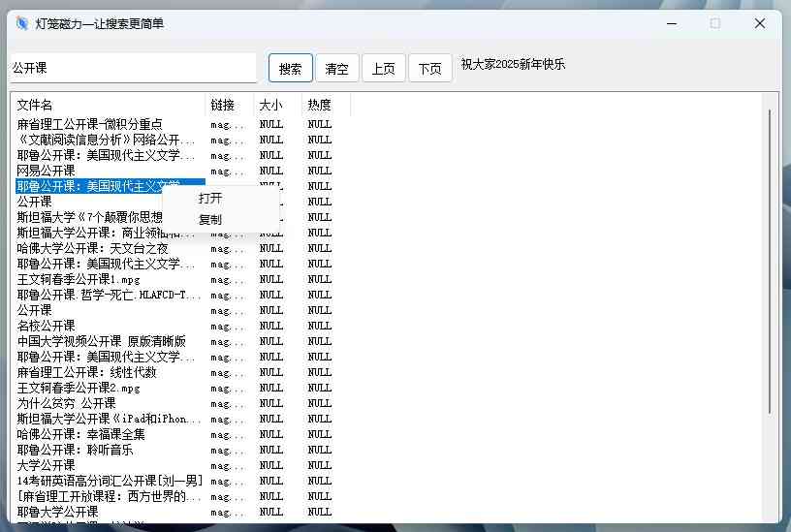Screen dimensions: 791x532
Task: Go to next page with 下页
Action: point(429,68)
